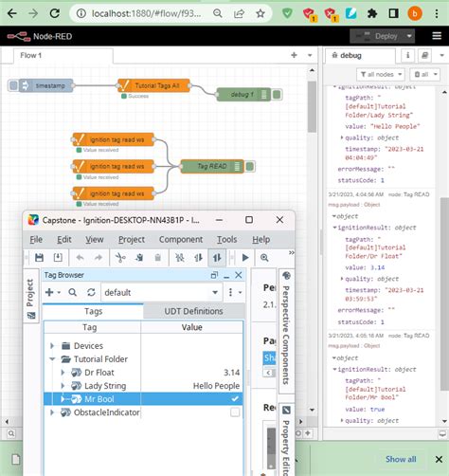Image resolution: width=449 pixels, height=476 pixels.
Task: Click the Copy icon in Ignition toolbar
Action: tap(139, 258)
